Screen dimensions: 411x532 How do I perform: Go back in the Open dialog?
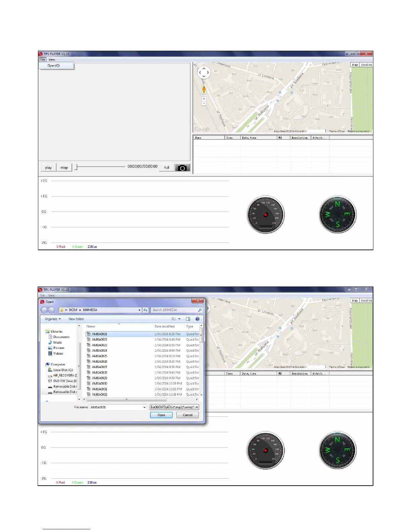[x=44, y=310]
